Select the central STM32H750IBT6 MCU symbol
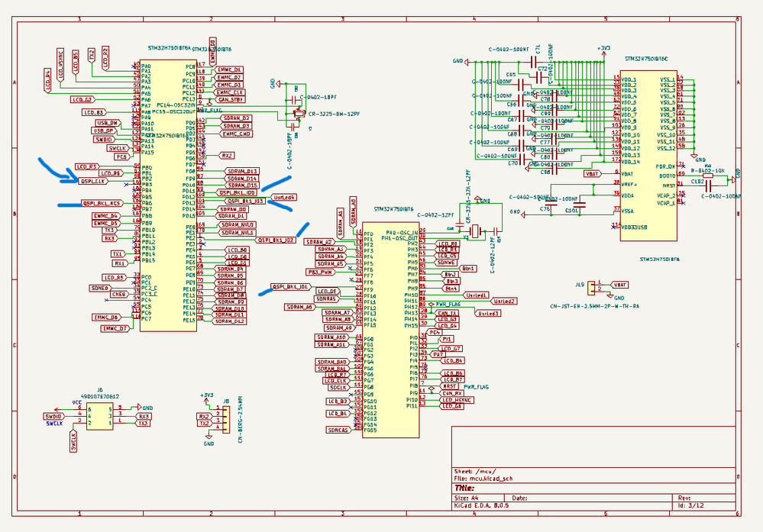 tap(391, 328)
